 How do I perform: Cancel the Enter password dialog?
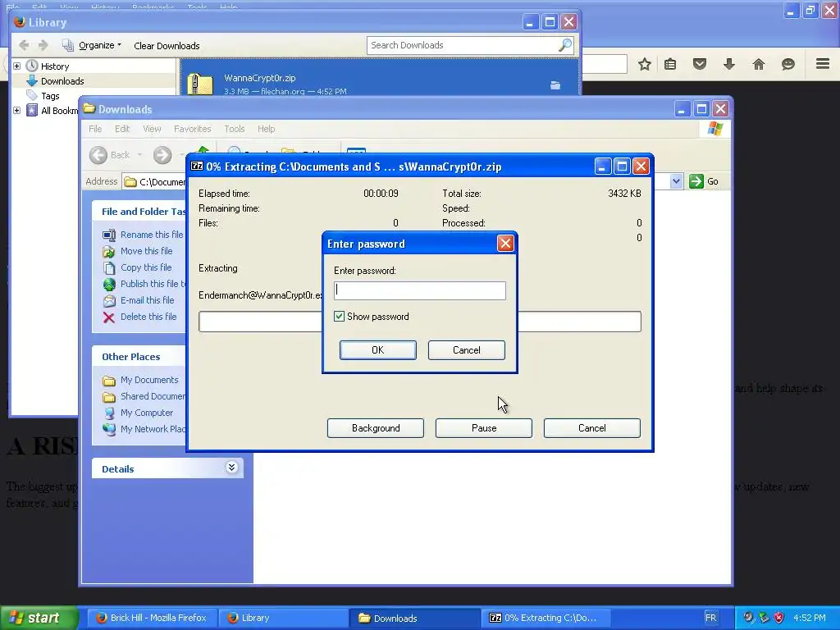[x=466, y=349]
